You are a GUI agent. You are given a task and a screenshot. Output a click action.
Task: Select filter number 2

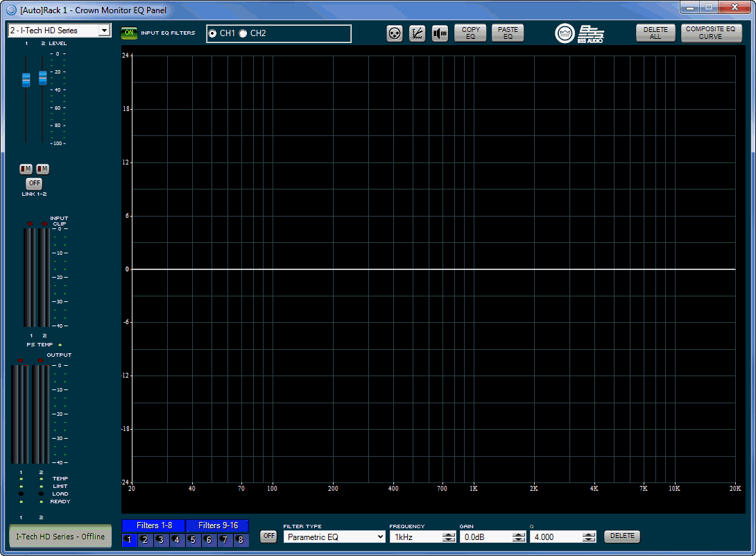tap(145, 539)
